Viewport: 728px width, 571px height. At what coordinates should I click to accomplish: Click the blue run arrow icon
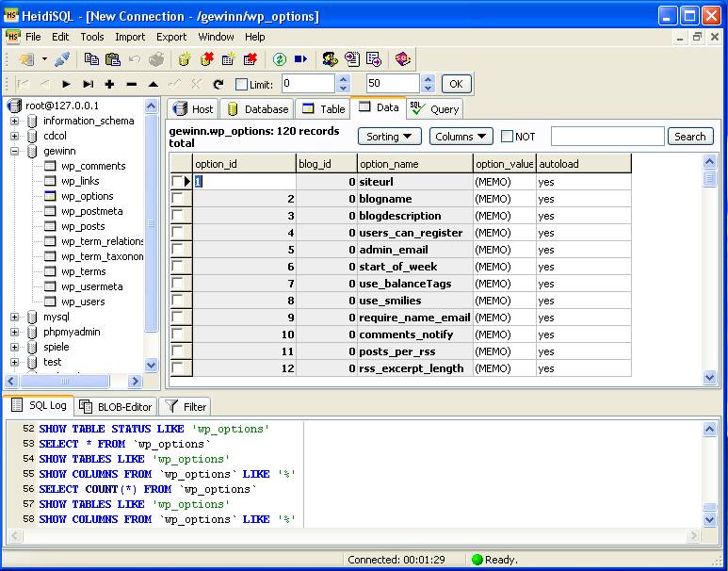tap(300, 59)
